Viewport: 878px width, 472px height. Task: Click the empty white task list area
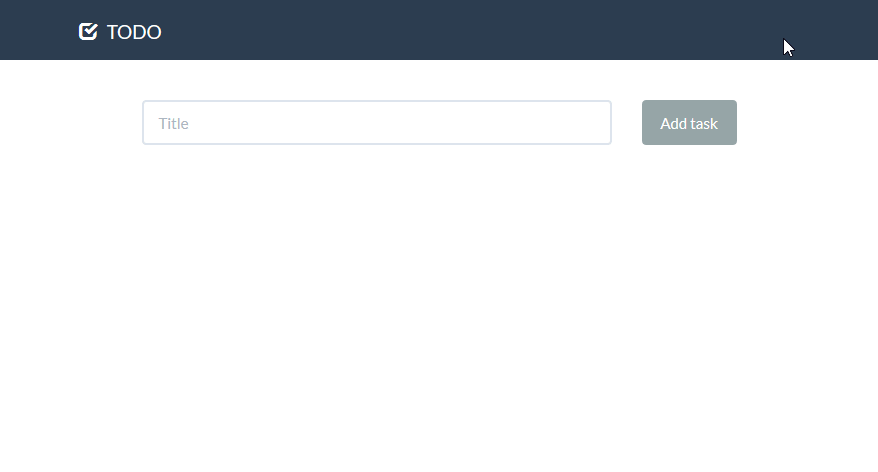coord(439,308)
